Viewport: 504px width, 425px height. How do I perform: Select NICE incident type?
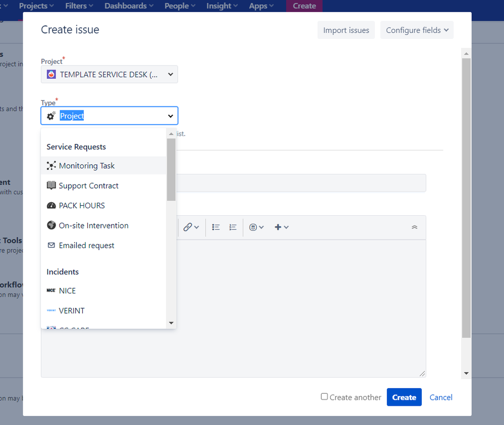coord(103,291)
